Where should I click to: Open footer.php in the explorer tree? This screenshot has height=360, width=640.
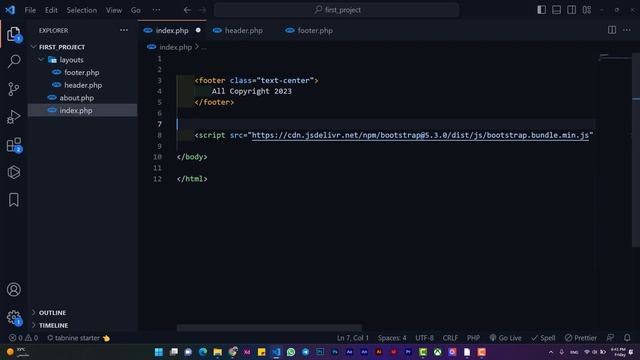point(83,72)
